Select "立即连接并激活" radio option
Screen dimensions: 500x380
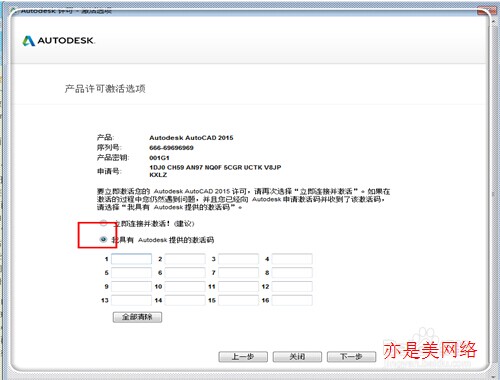tap(104, 223)
